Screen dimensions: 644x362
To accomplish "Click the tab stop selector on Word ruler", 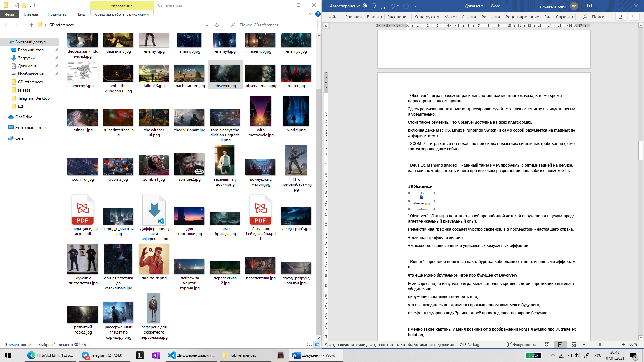I will pyautogui.click(x=326, y=26).
